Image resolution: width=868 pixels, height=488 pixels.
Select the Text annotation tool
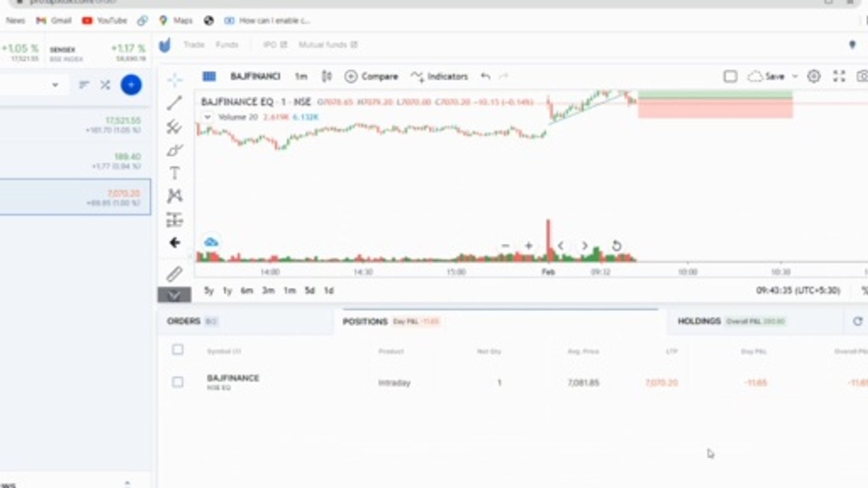coord(174,173)
